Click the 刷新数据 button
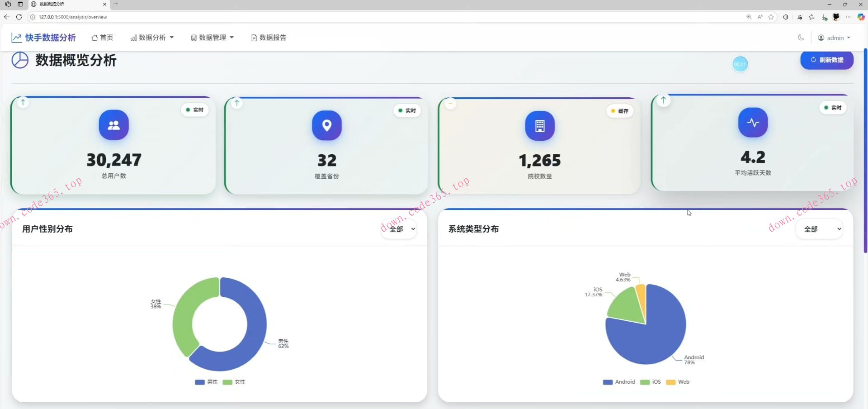Viewport: 868px width, 409px height. tap(826, 60)
